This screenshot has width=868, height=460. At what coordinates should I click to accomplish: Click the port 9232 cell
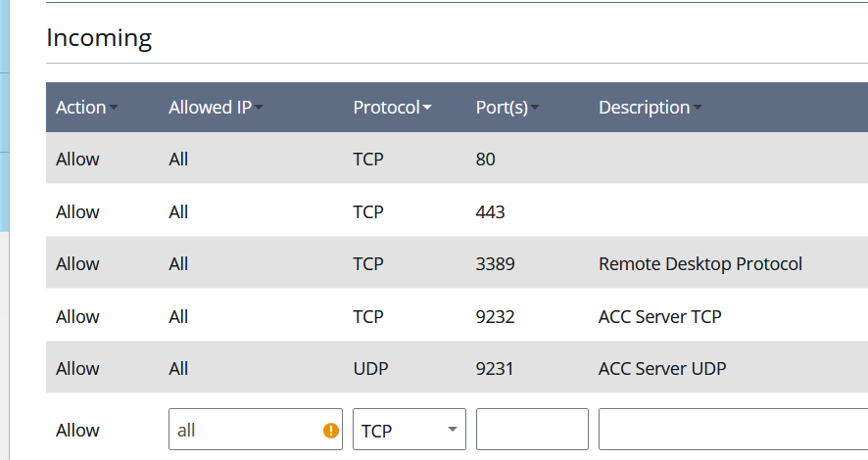click(x=495, y=316)
